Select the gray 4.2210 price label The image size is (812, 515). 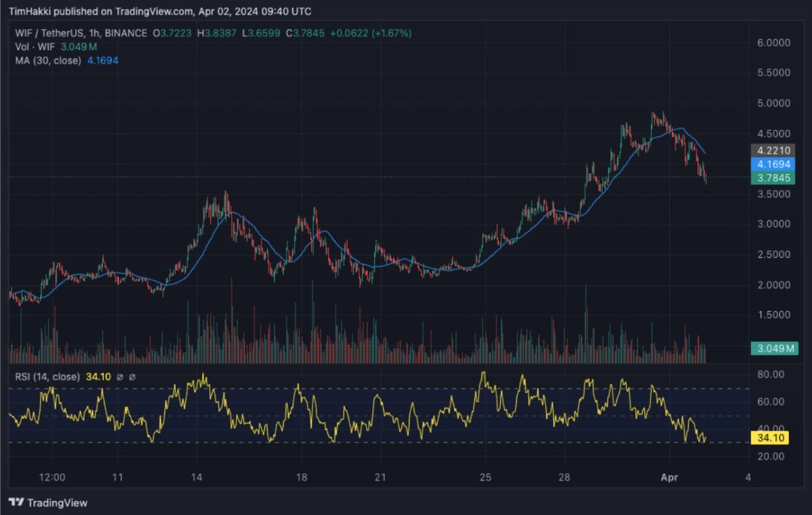(x=773, y=151)
